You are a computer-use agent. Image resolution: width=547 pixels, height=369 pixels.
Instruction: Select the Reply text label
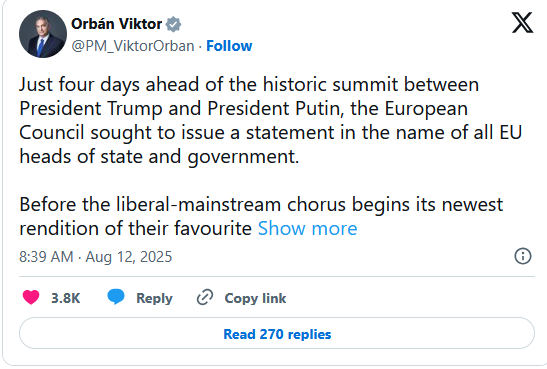(154, 299)
